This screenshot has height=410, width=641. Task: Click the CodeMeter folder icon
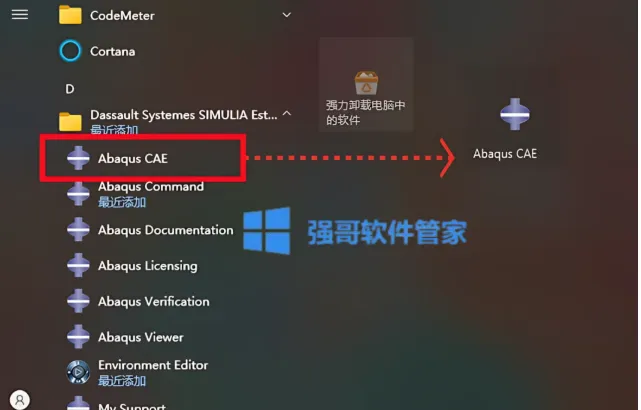pyautogui.click(x=70, y=15)
